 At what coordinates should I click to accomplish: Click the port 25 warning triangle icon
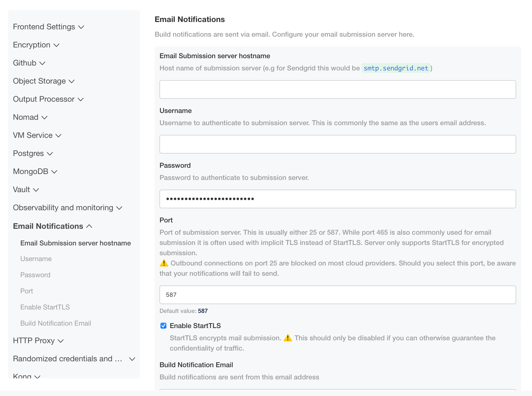164,263
